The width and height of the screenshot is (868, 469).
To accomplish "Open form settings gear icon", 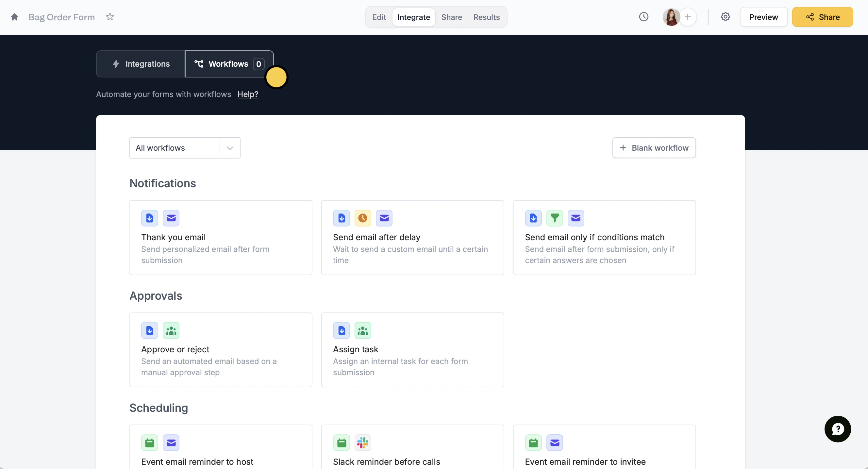I will tap(725, 17).
